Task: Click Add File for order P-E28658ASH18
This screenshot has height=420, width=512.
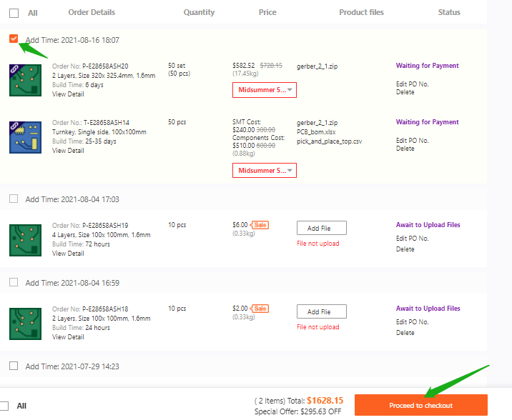Action: click(x=321, y=311)
